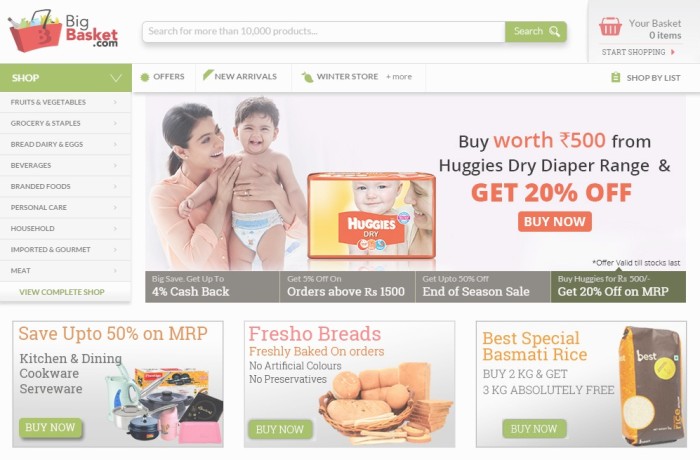Expand the Household category arrow
Image resolution: width=700 pixels, height=460 pixels.
coord(115,229)
